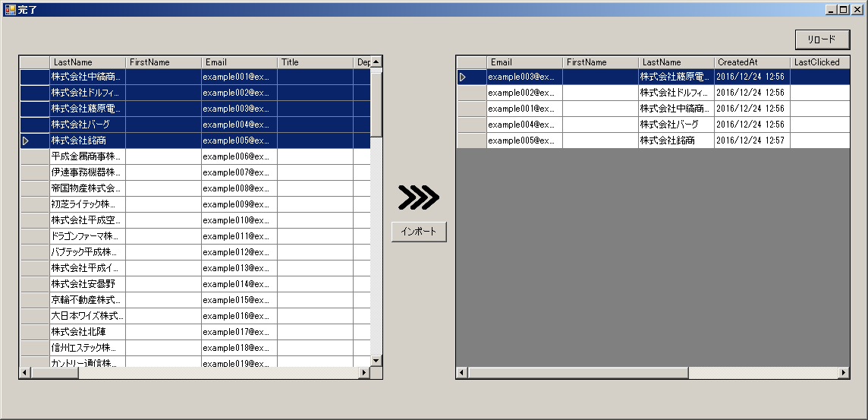Click left grid horizontal scroll left arrow
The image size is (868, 420).
(25, 373)
